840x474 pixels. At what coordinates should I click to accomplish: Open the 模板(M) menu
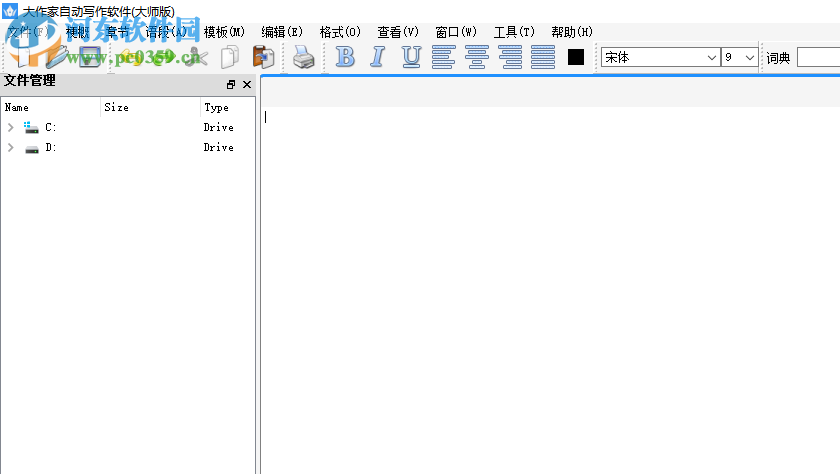point(224,32)
